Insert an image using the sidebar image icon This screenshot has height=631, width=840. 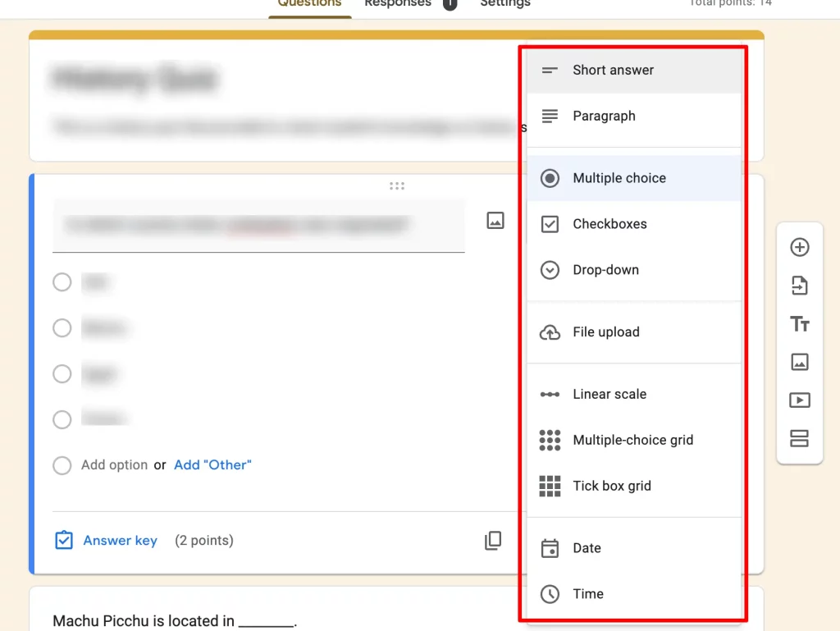point(800,362)
